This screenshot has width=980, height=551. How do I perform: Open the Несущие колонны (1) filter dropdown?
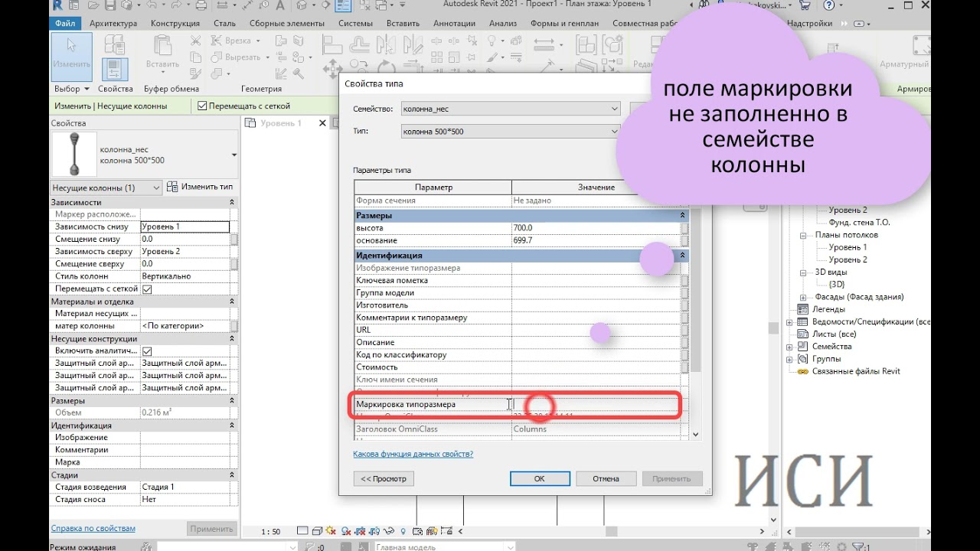coord(156,187)
